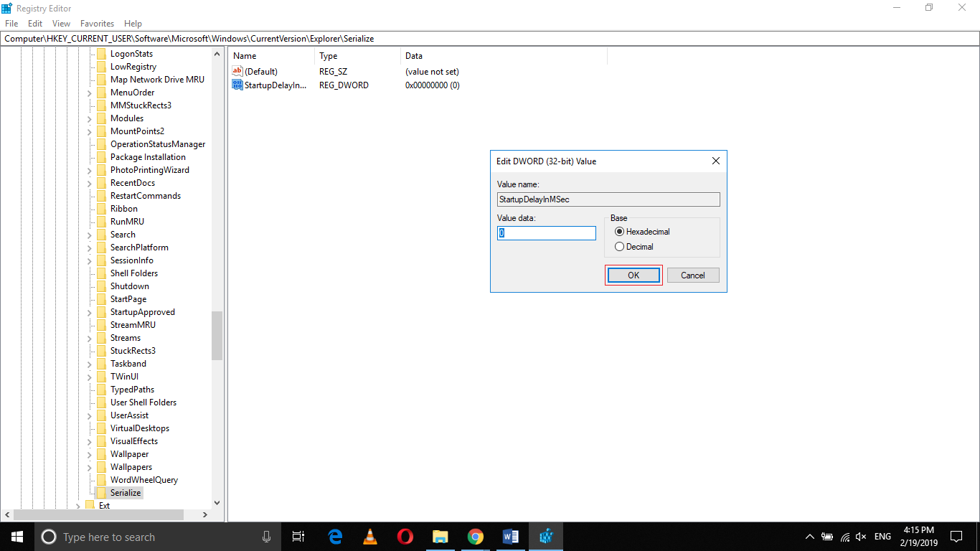The width and height of the screenshot is (980, 551).
Task: Click the volume muted tray icon
Action: point(862,537)
